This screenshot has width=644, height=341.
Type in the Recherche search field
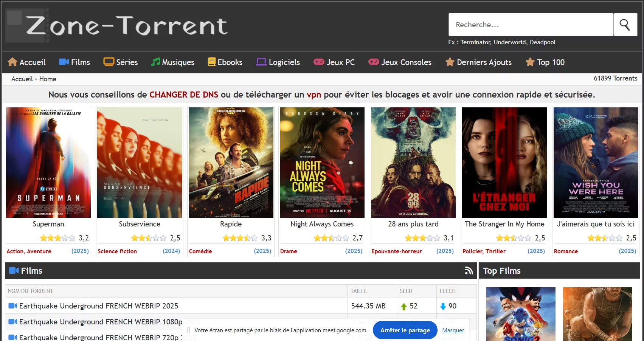(x=531, y=25)
